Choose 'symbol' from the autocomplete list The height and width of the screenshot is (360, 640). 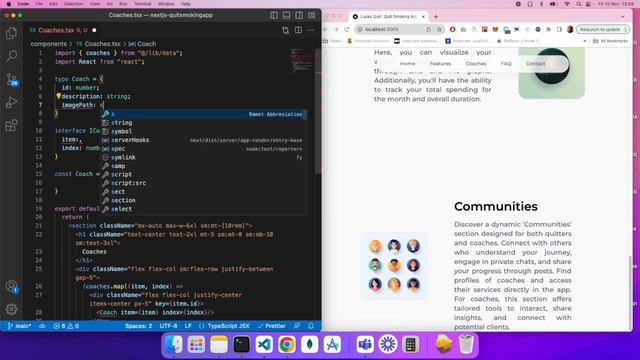[x=204, y=131]
